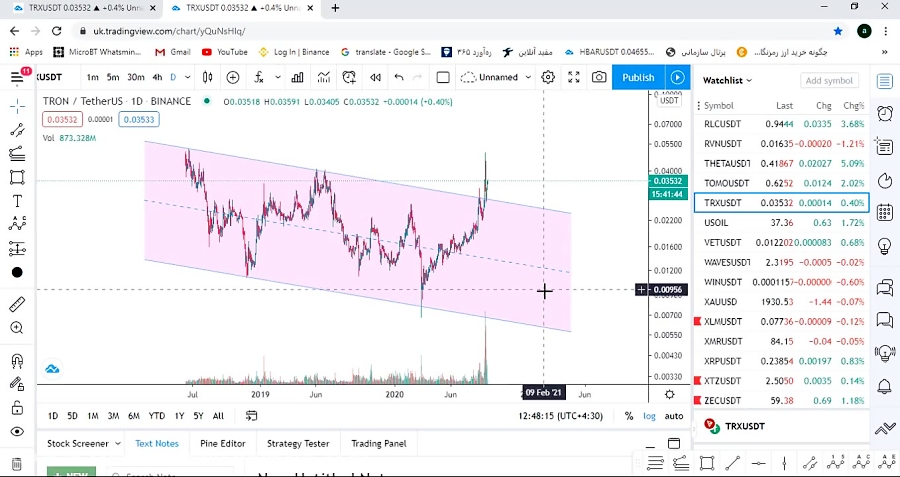Open the Text Notes tab

coord(157,443)
